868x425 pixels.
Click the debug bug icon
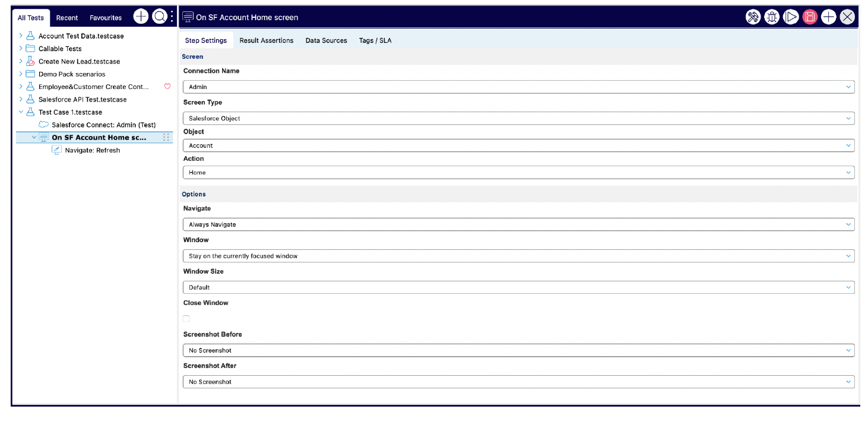[772, 17]
